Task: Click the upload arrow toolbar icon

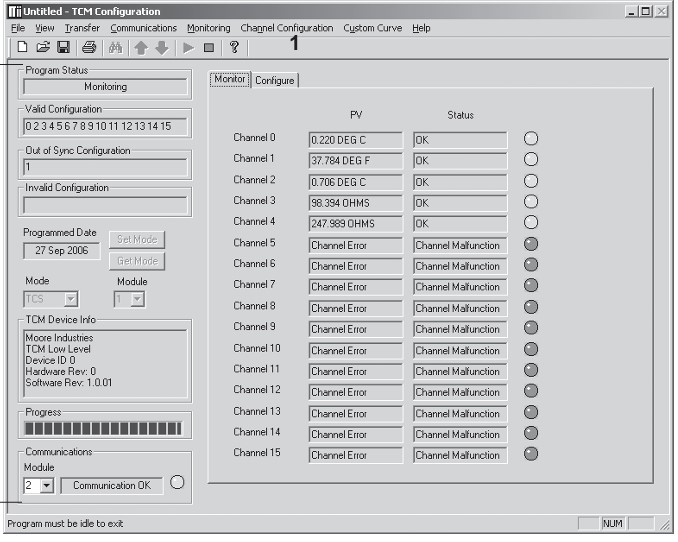Action: click(x=141, y=47)
